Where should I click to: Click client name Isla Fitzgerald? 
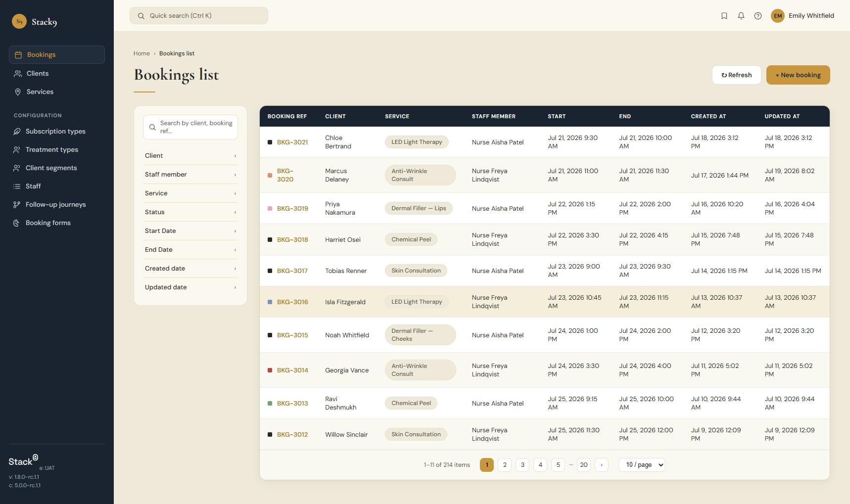(345, 302)
